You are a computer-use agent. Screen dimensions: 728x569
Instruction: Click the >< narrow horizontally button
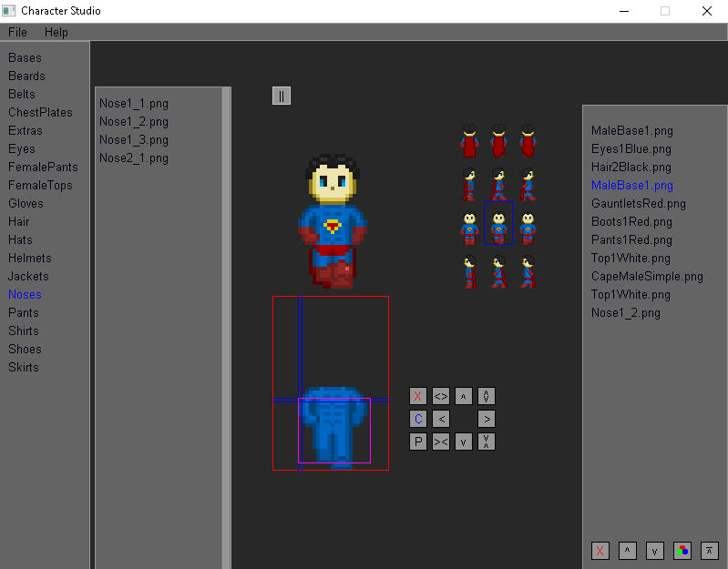441,442
